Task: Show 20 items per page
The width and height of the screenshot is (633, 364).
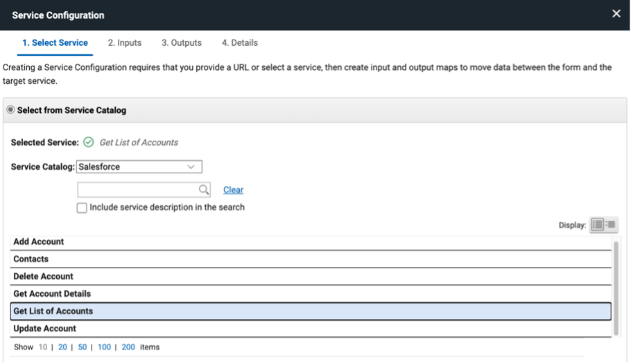Action: [x=62, y=347]
